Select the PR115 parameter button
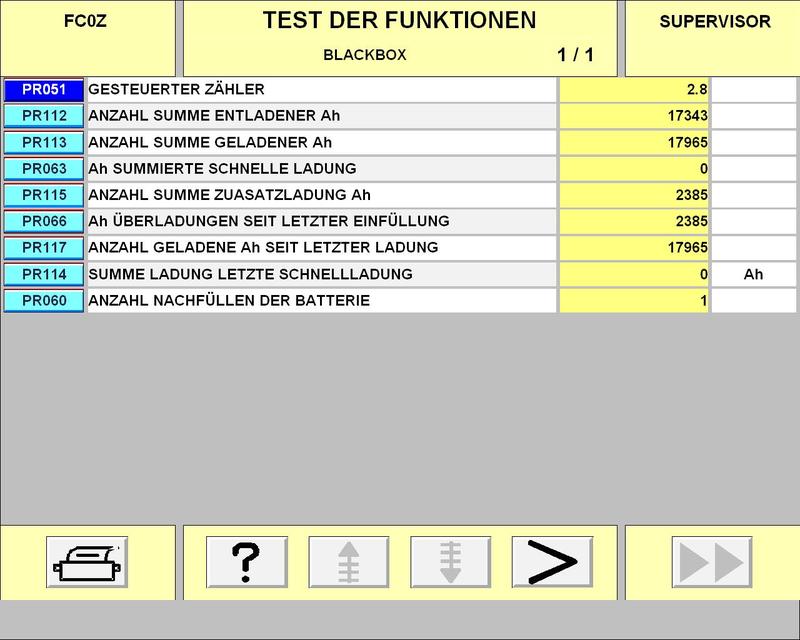The image size is (800, 640). point(44,195)
